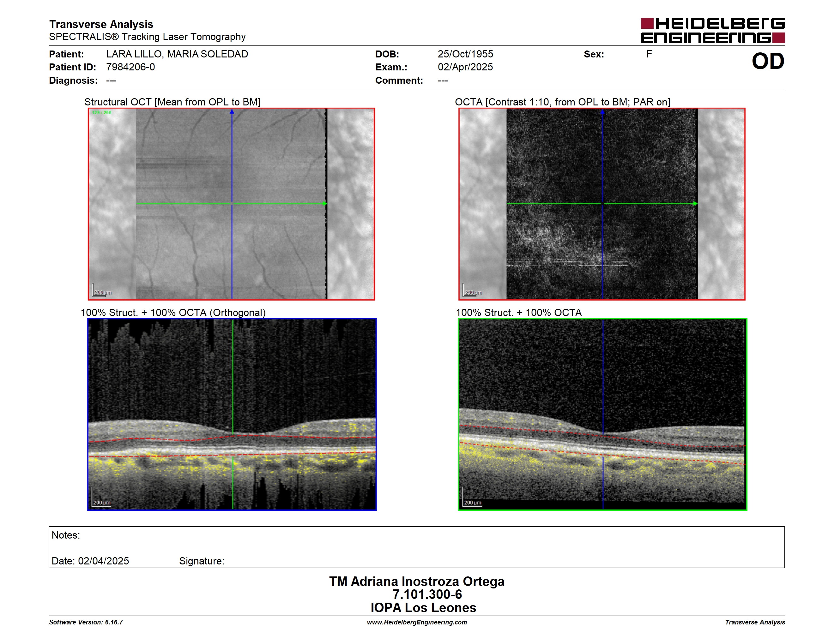
Task: Select technician name 'TM Adriana Inostroza Ortega'
Action: [x=417, y=581]
